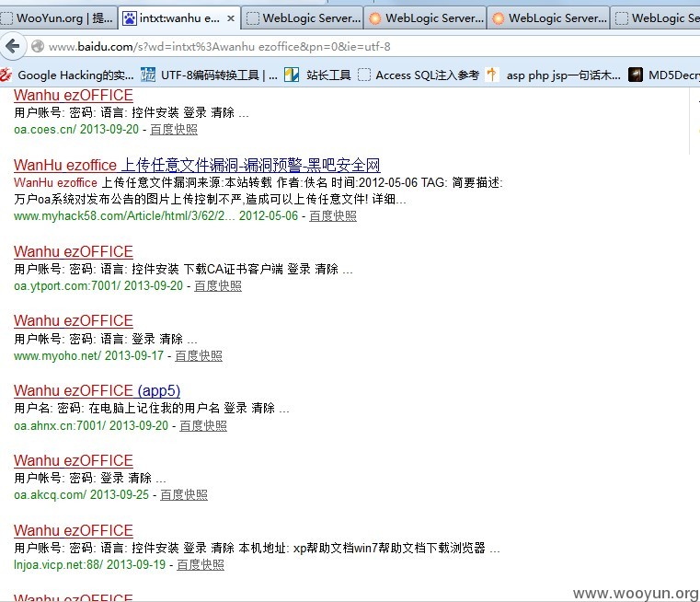Open 百度快照 for lnjoa.vicp.net result
This screenshot has height=602, width=700.
click(201, 565)
